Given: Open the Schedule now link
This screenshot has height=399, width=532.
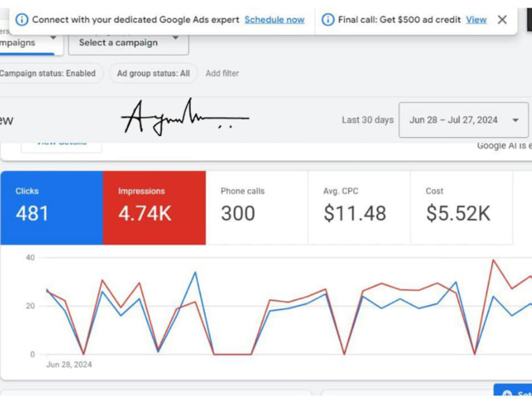Looking at the screenshot, I should 274,20.
